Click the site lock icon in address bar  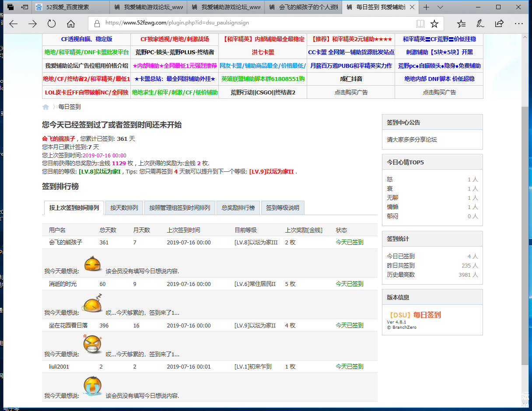[x=96, y=24]
